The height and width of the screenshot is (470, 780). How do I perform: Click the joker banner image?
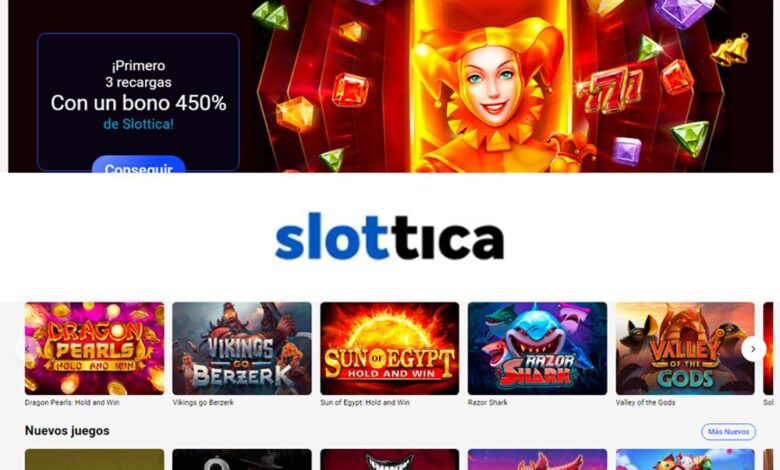pyautogui.click(x=490, y=86)
